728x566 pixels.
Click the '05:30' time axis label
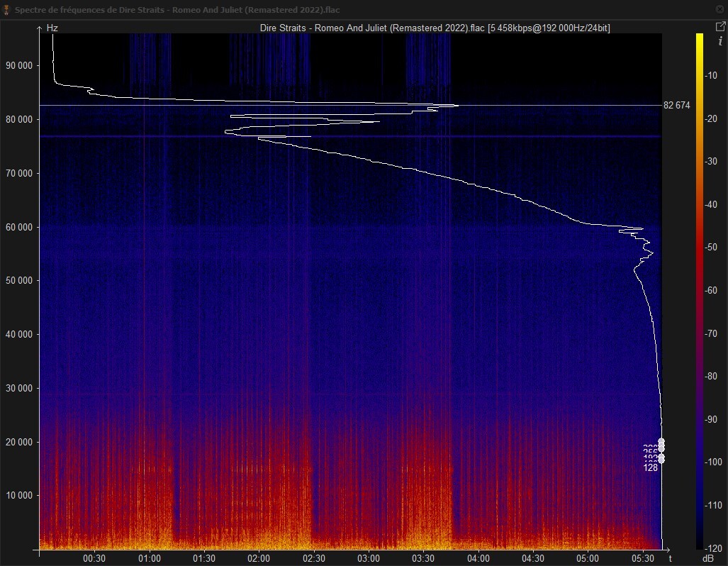[x=642, y=559]
